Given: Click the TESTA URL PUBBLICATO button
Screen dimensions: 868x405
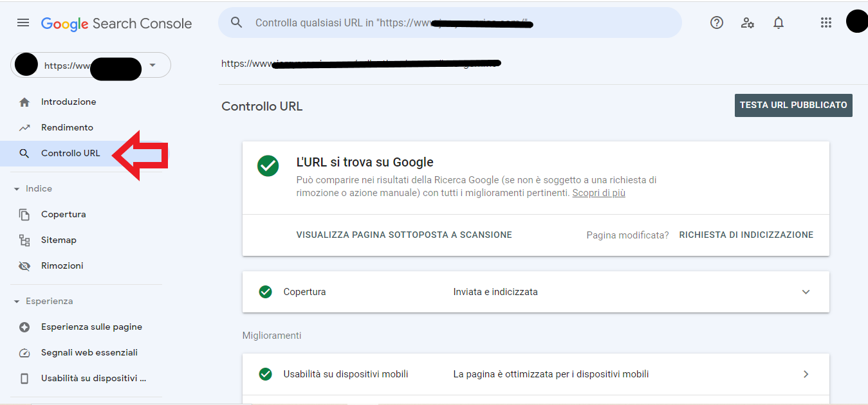Looking at the screenshot, I should [793, 105].
